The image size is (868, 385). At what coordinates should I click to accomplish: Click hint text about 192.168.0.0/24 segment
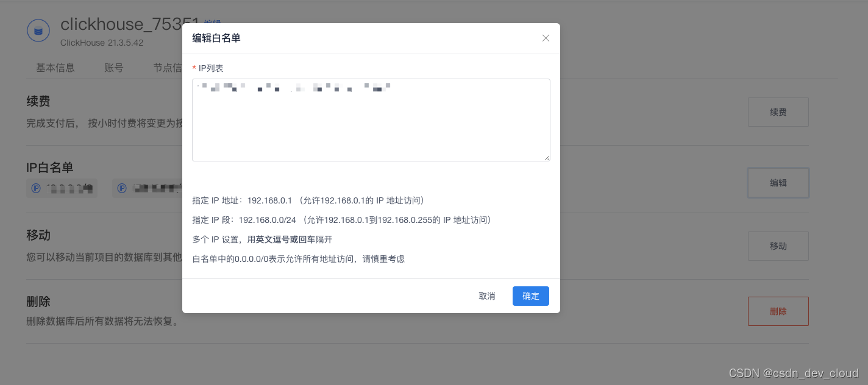(x=342, y=220)
